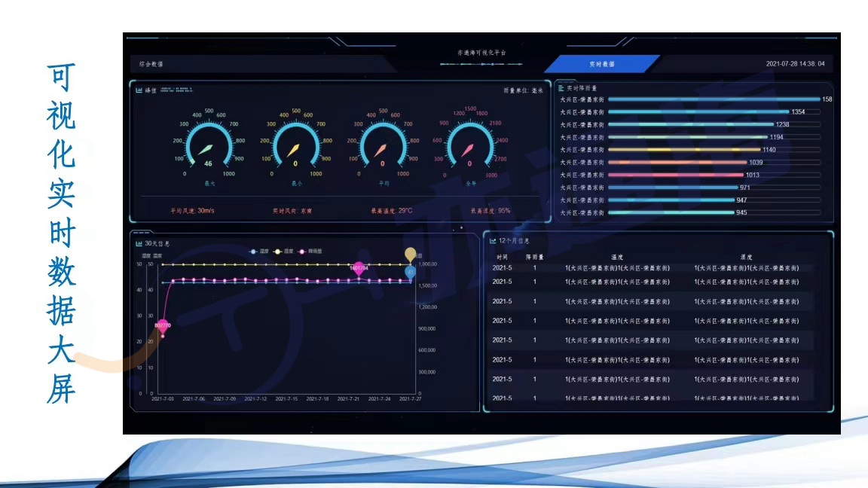
Task: Click the rainfall bar with value 947
Action: (671, 200)
